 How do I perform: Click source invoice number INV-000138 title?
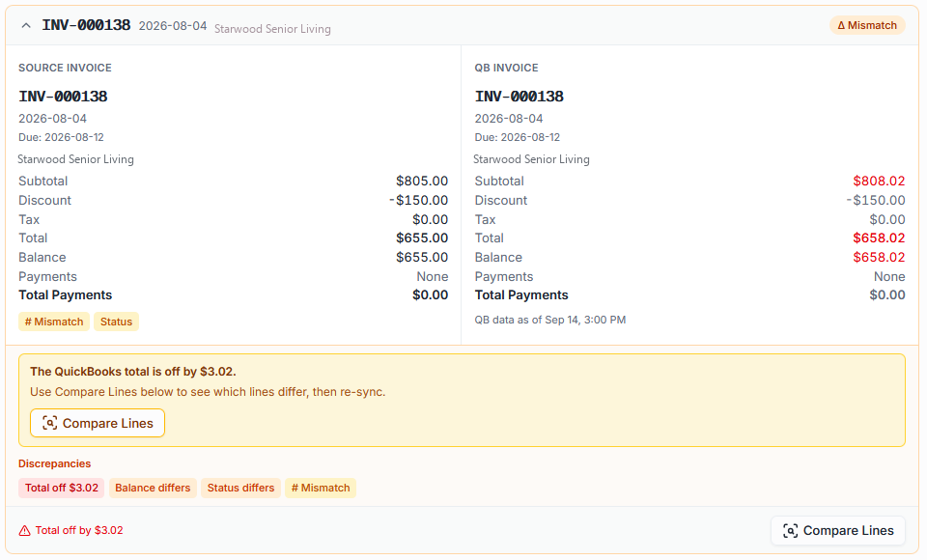[64, 97]
